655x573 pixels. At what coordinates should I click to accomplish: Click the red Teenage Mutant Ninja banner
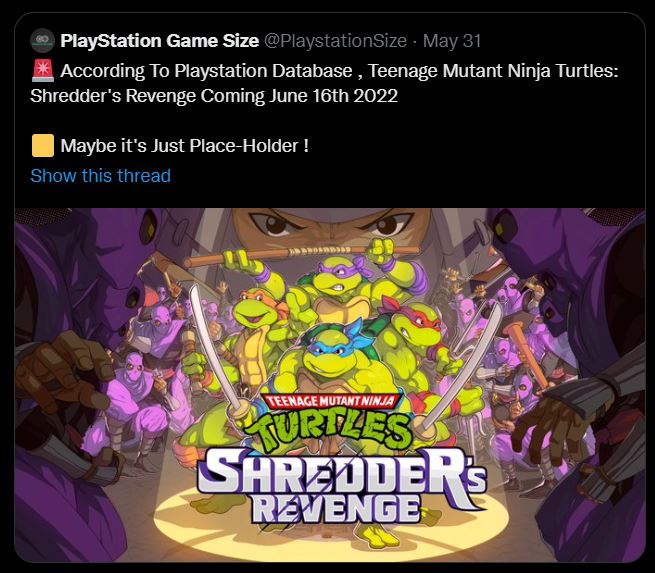[331, 402]
